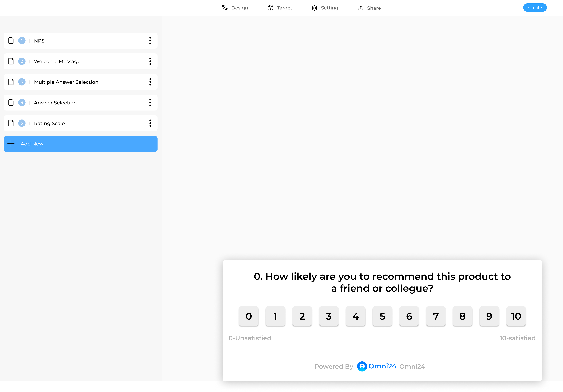
Task: Switch to the Target tab
Action: pyautogui.click(x=280, y=8)
